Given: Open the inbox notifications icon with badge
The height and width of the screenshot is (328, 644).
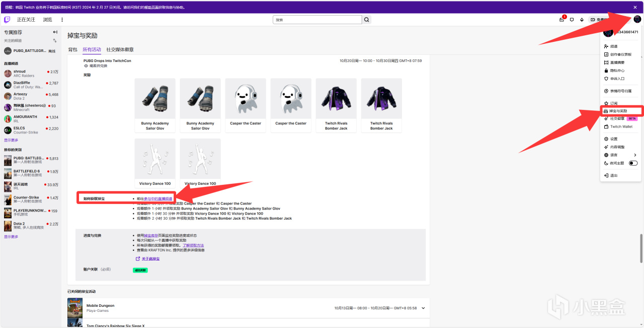Looking at the screenshot, I should coord(562,20).
